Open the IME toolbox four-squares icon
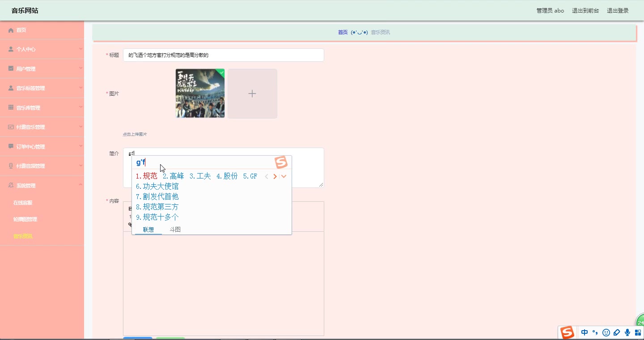Screen dimensions: 644x340 pyautogui.click(x=638, y=332)
